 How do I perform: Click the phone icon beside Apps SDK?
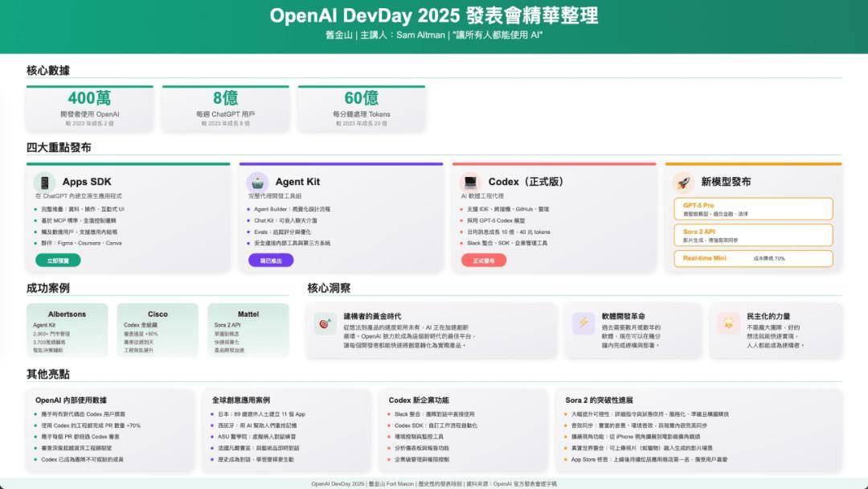coord(45,183)
